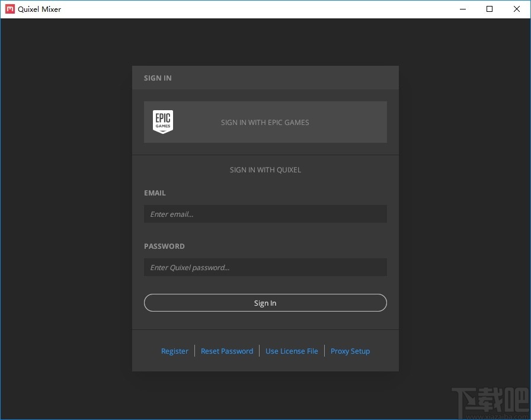531x420 pixels.
Task: Open the Register link
Action: coord(174,351)
